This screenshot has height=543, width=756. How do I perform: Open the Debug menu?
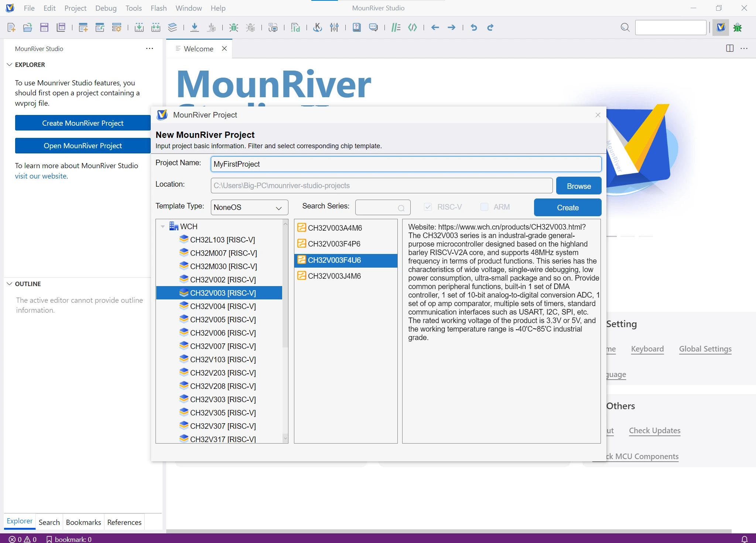click(x=106, y=8)
